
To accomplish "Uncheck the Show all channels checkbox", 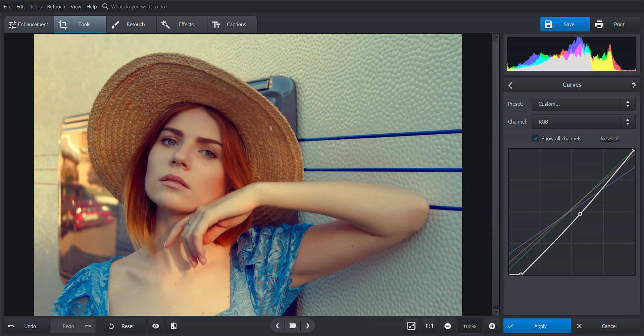I will coord(535,138).
